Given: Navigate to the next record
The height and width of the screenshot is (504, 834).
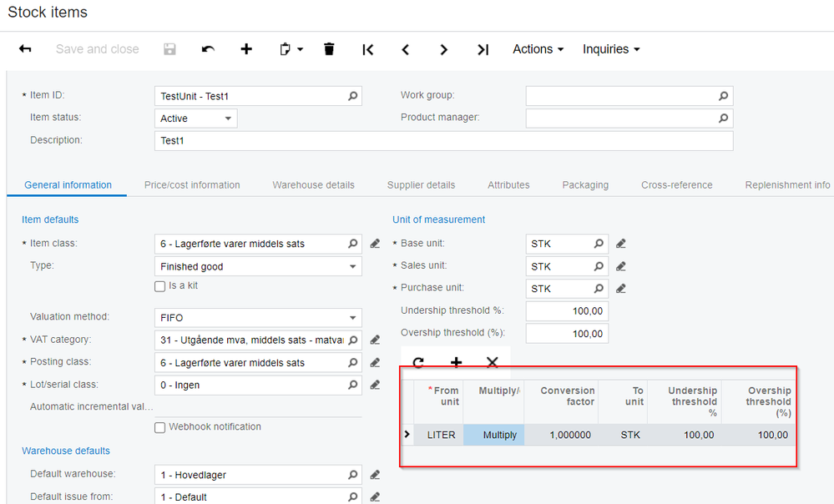Looking at the screenshot, I should tap(444, 49).
